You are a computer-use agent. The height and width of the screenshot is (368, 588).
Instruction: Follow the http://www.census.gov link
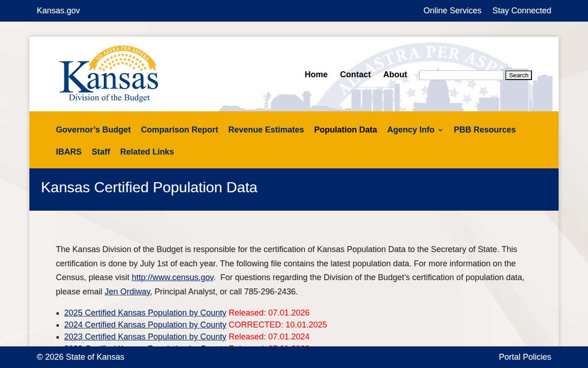173,277
